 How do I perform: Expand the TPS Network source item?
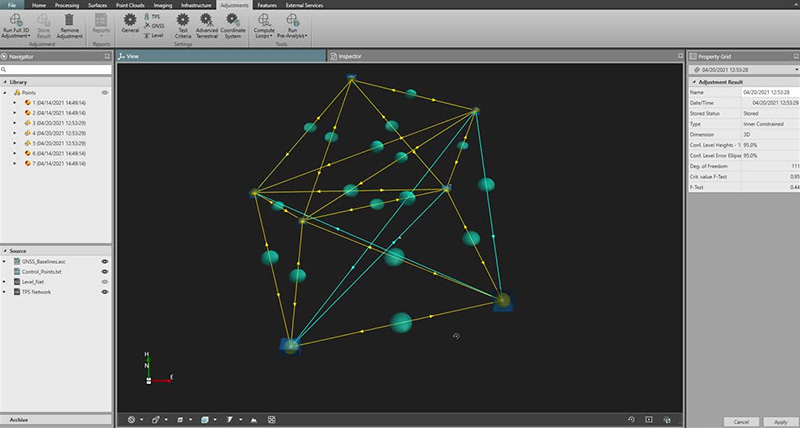[6, 292]
